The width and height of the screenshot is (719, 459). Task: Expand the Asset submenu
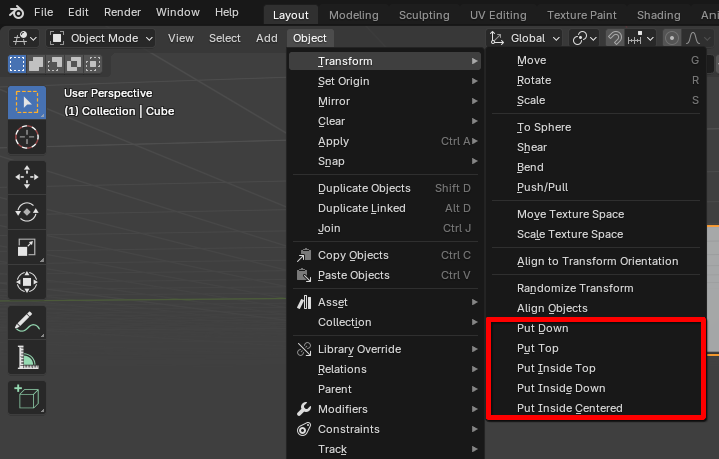[385, 302]
